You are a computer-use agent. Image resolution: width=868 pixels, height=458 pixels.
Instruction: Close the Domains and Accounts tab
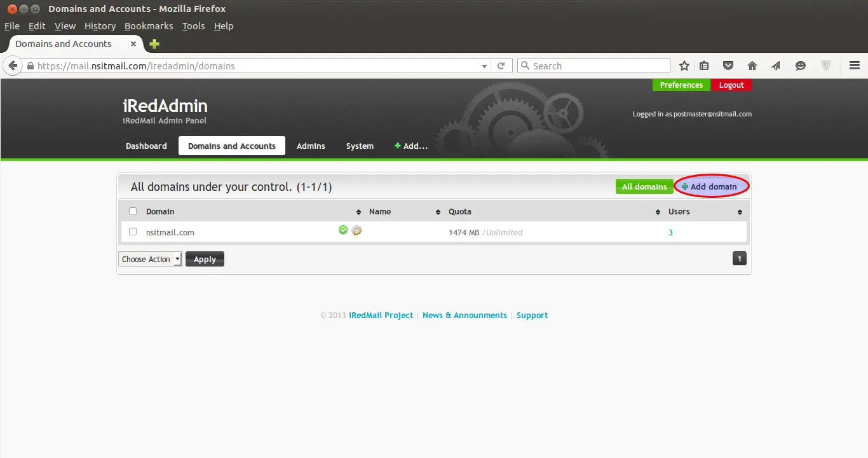click(133, 44)
